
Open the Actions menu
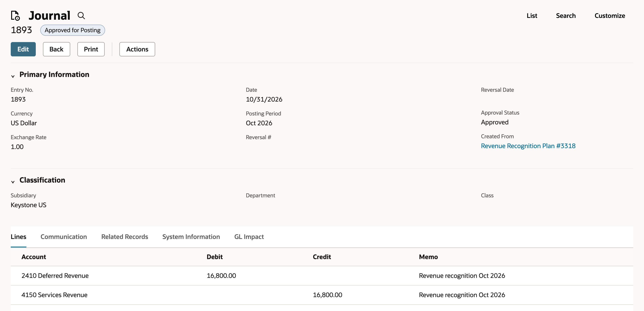137,49
